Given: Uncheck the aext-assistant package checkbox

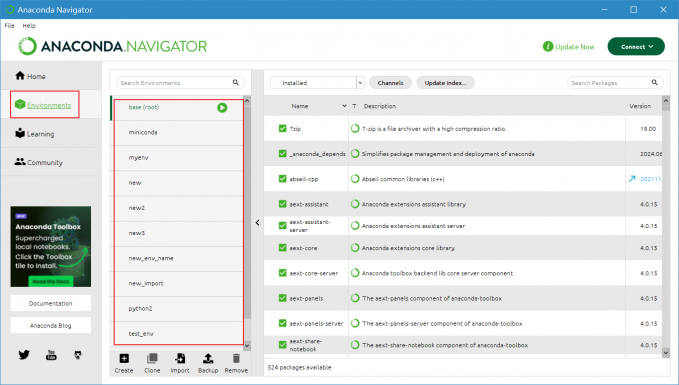Looking at the screenshot, I should tap(282, 204).
